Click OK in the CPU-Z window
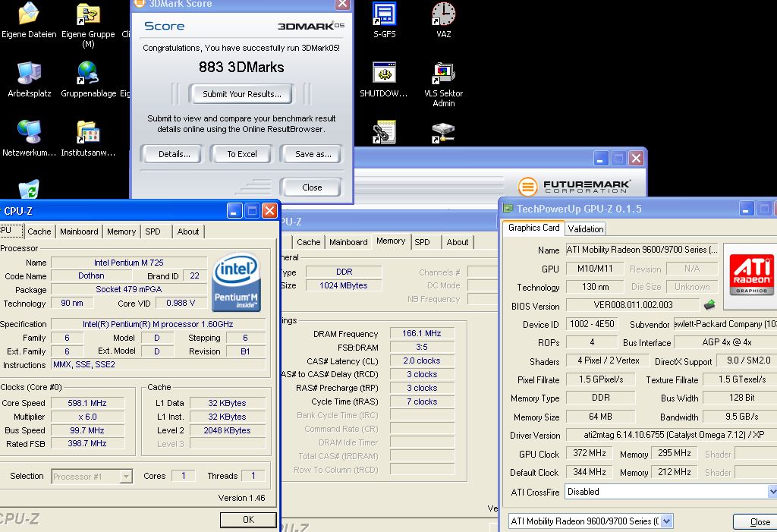The image size is (777, 532). (248, 519)
